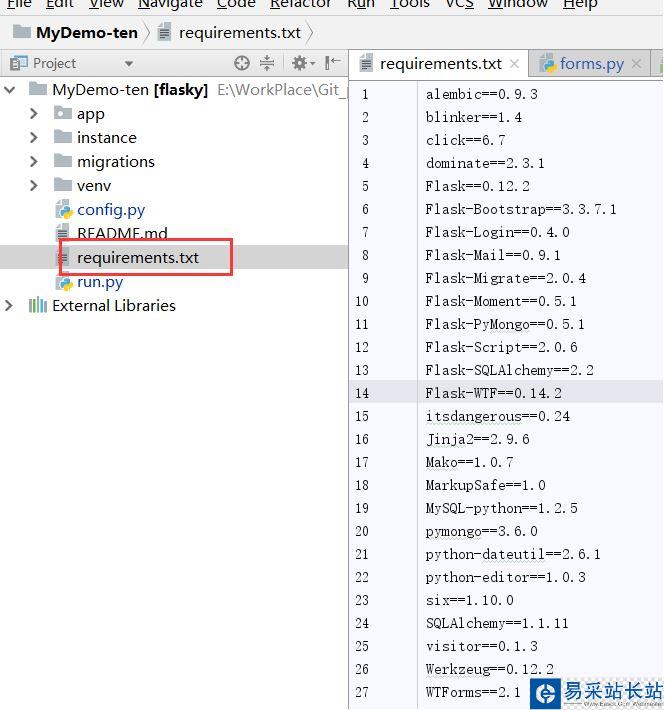
Task: Open the Help menu
Action: (x=580, y=4)
